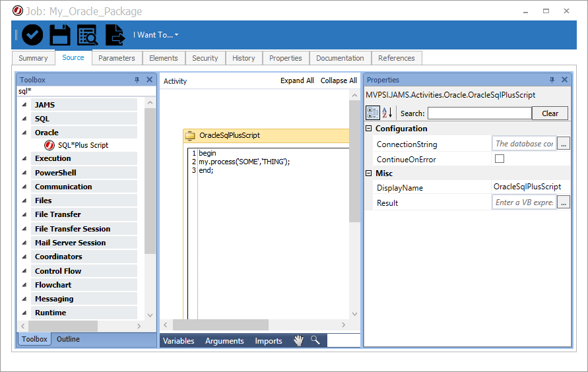Sort properties alphabetically
Image resolution: width=588 pixels, height=372 pixels.
[387, 112]
